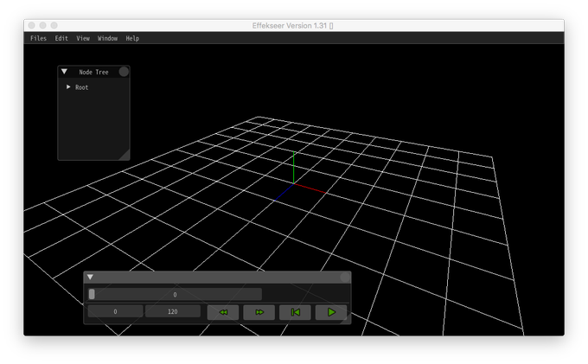Click the frame timeline slider
The image size is (588, 364).
[175, 294]
